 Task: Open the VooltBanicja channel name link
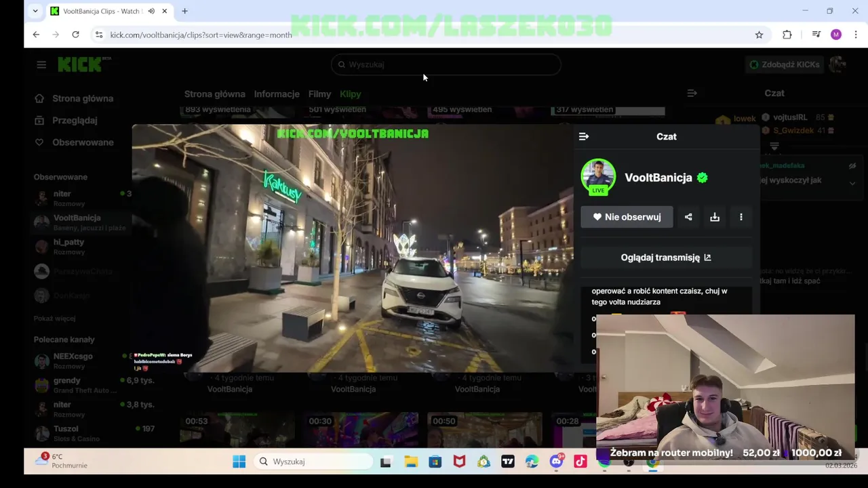[x=658, y=178]
